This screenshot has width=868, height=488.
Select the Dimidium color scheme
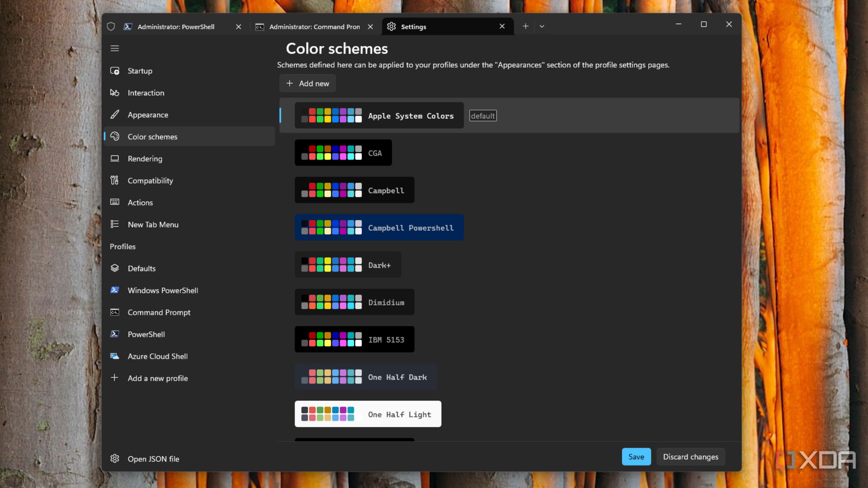coord(355,302)
